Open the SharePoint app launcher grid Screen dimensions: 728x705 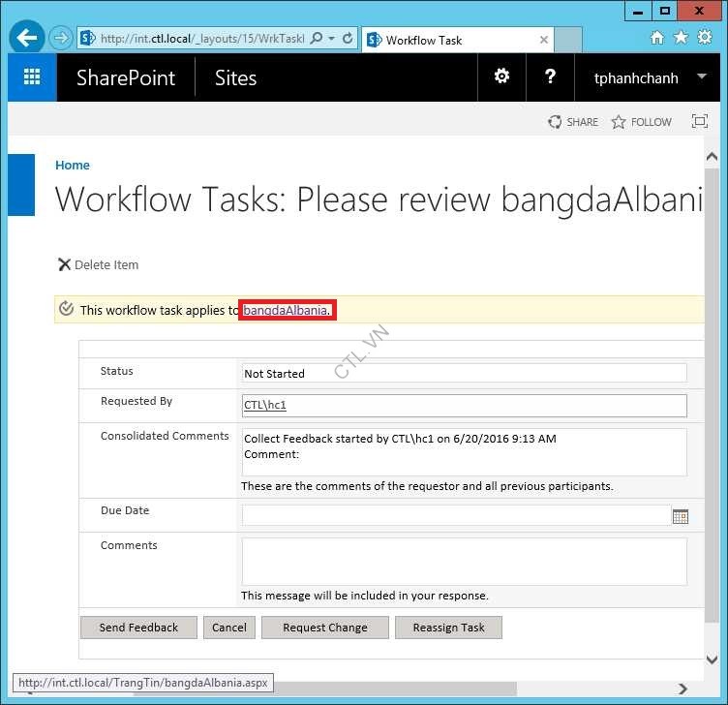pyautogui.click(x=32, y=77)
